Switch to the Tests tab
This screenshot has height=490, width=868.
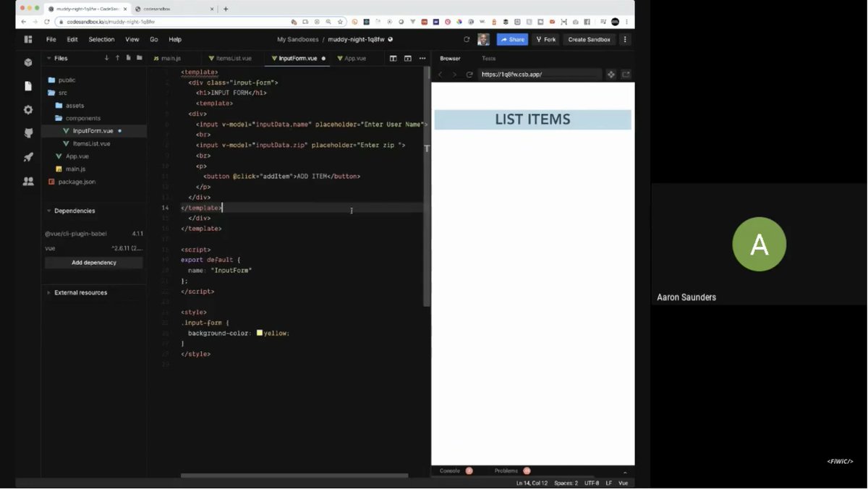coord(489,58)
